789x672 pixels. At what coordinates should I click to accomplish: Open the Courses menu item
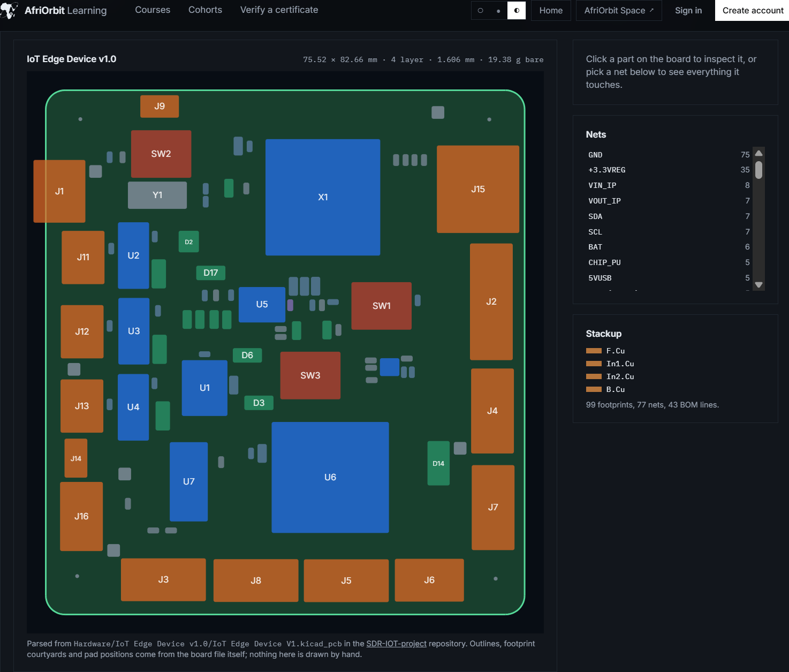[153, 10]
